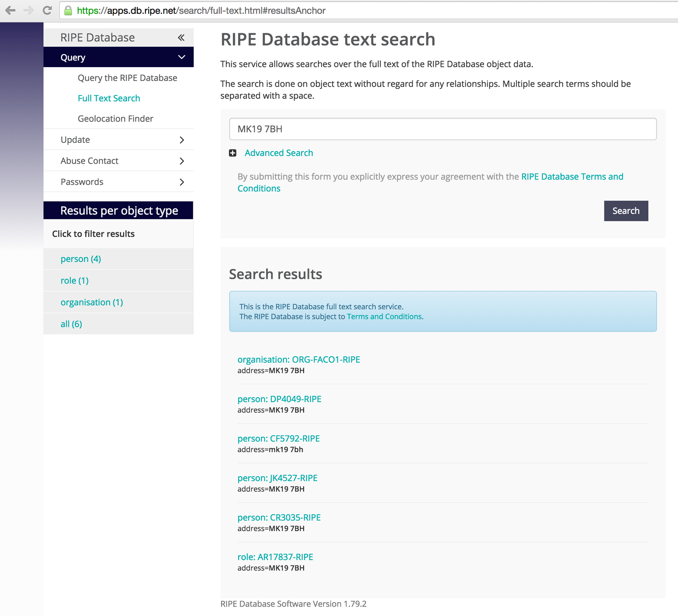The image size is (678, 616).
Task: Click the search query input field
Action: [443, 129]
